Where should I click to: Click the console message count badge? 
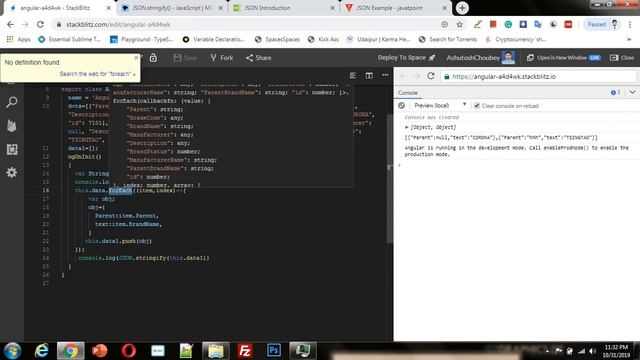click(x=616, y=93)
